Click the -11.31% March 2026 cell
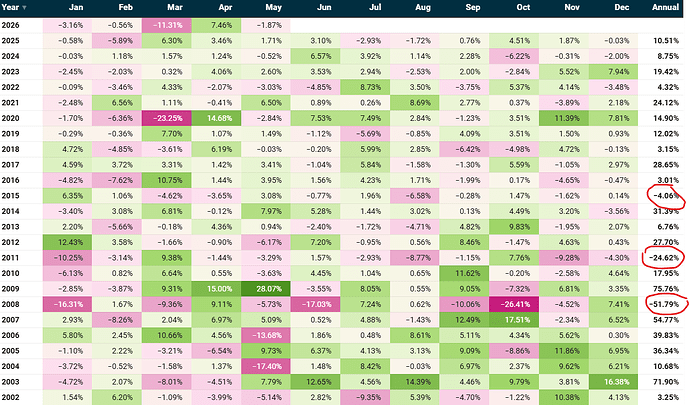 tap(166, 25)
